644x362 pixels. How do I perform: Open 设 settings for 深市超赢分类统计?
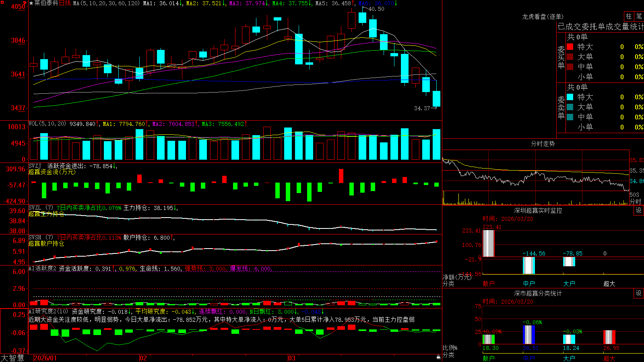tap(639, 293)
